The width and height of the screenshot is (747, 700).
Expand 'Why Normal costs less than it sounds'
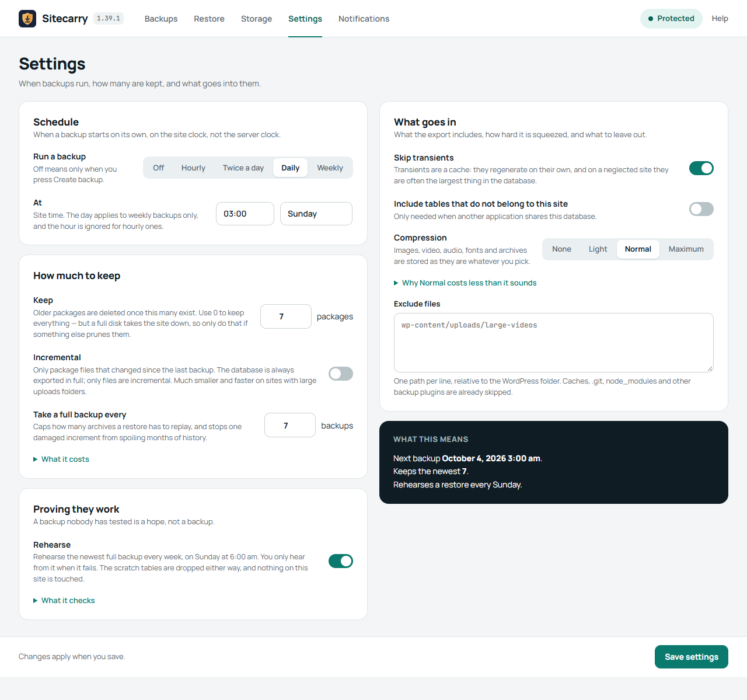(x=465, y=283)
